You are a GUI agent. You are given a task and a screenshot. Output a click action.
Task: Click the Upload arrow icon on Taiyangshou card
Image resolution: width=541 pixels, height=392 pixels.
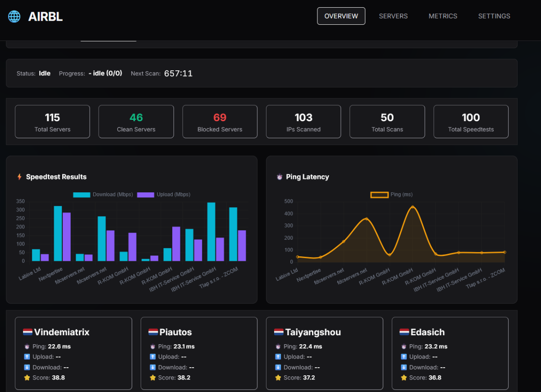(x=278, y=357)
